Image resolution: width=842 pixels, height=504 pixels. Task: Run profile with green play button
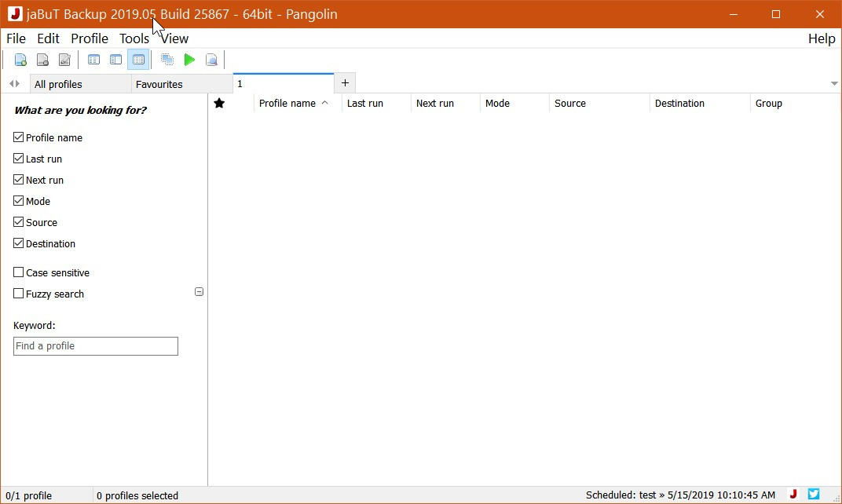pyautogui.click(x=189, y=60)
